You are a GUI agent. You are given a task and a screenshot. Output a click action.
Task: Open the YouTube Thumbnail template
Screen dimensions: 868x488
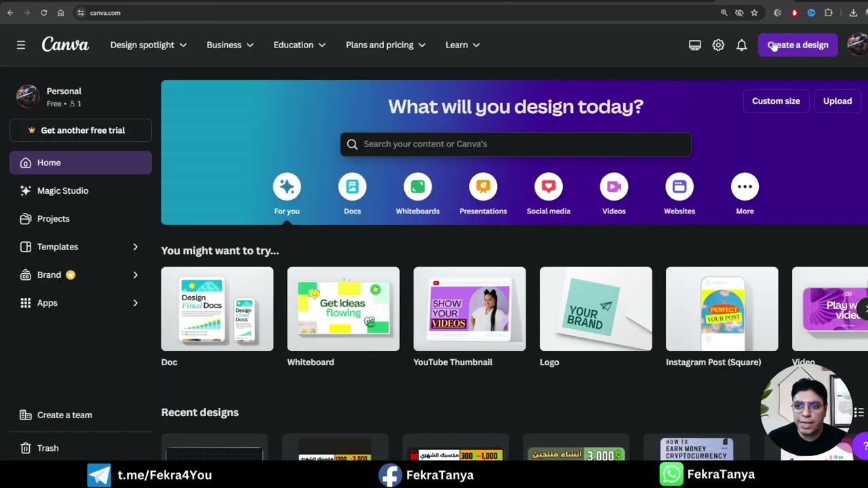[469, 309]
